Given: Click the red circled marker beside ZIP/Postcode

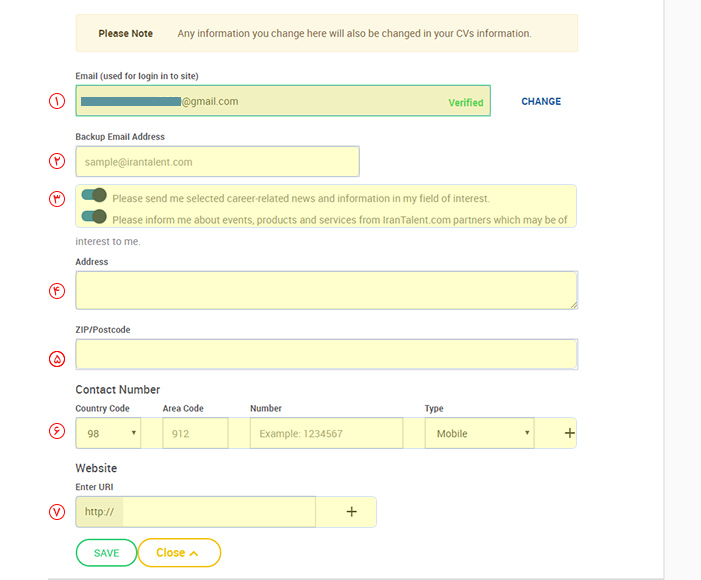Looking at the screenshot, I should (57, 356).
